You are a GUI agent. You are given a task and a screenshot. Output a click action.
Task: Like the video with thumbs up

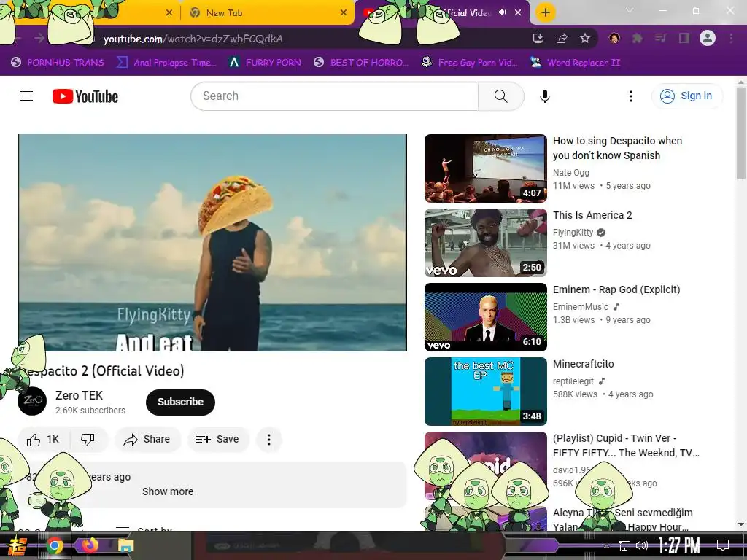[43, 439]
